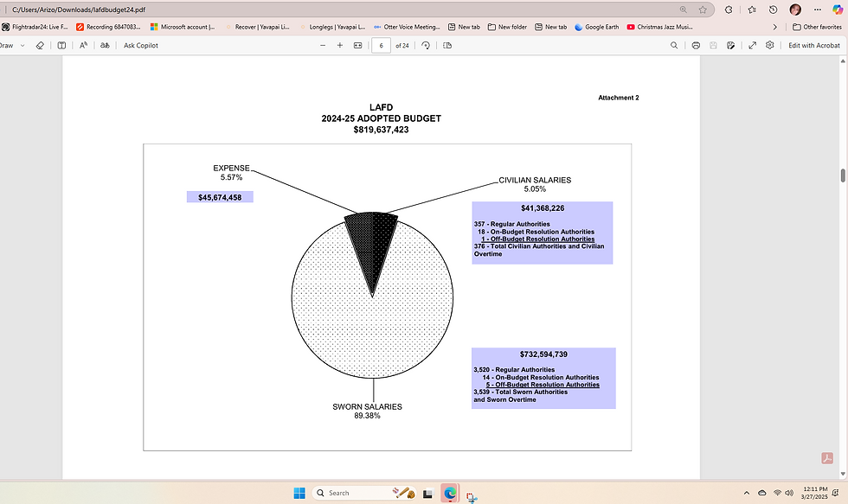Click the 'SWORN SALARIES' chart label

coord(367,407)
